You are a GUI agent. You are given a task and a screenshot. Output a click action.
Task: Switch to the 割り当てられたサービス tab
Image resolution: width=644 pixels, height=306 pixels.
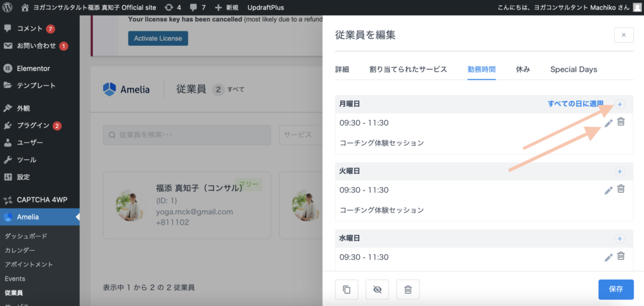pyautogui.click(x=408, y=69)
